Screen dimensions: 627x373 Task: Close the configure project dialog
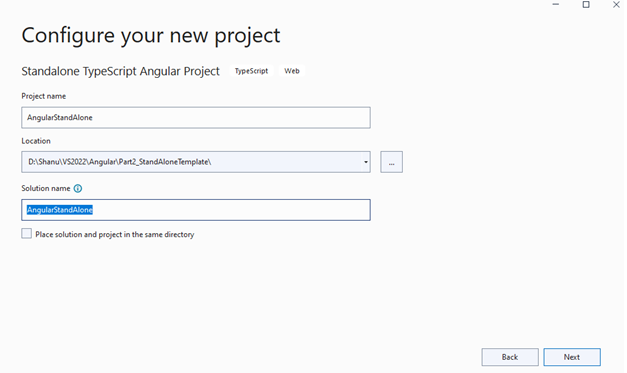(616, 5)
